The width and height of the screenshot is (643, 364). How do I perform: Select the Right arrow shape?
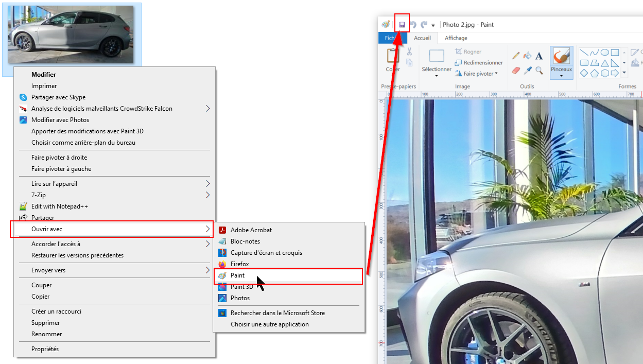tap(615, 73)
